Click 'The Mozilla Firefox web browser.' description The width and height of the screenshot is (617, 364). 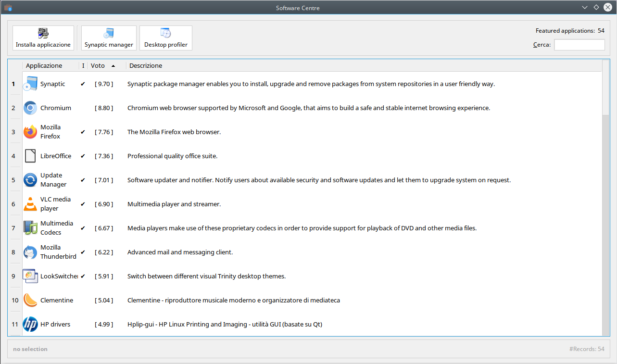[x=174, y=132]
